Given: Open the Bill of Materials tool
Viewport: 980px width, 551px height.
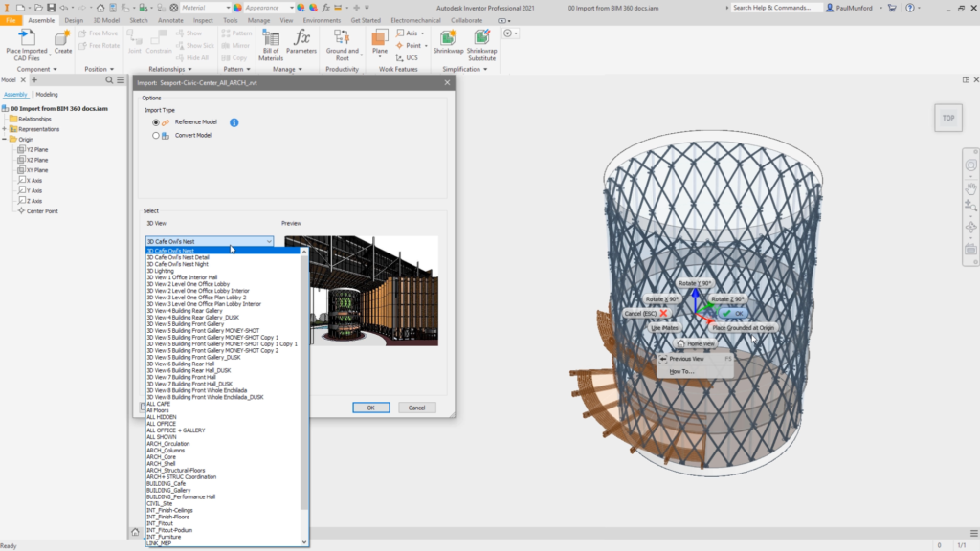Looking at the screenshot, I should point(271,38).
